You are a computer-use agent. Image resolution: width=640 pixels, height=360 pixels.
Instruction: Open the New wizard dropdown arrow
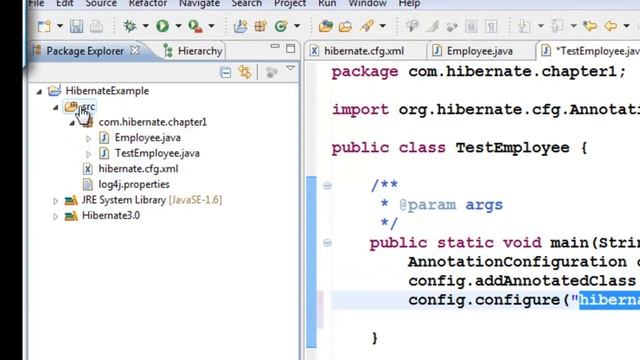60,27
